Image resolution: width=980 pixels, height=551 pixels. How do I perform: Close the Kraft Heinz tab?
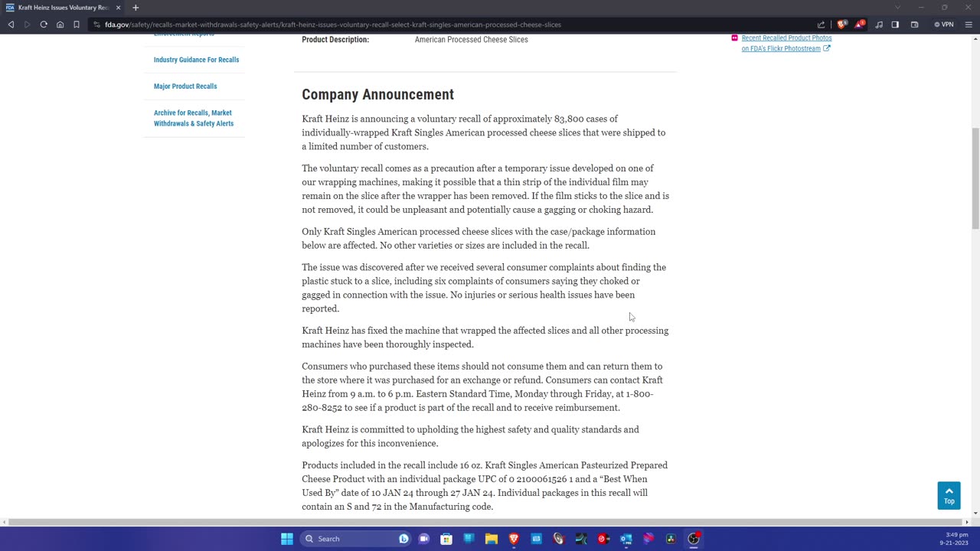click(118, 8)
